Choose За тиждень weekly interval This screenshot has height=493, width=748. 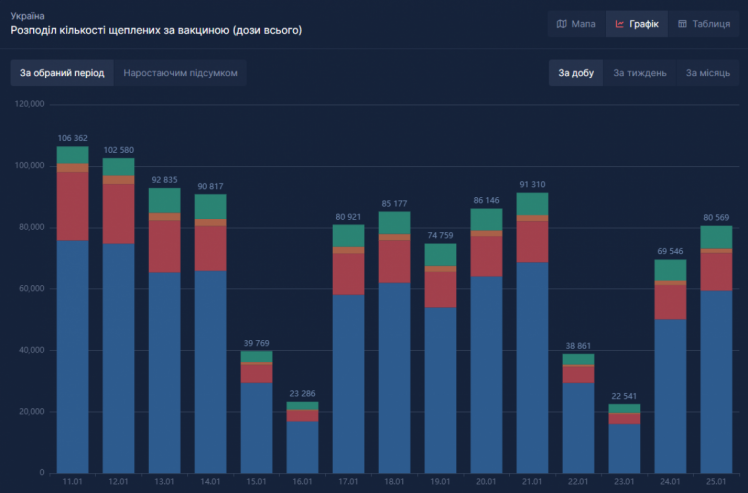640,73
